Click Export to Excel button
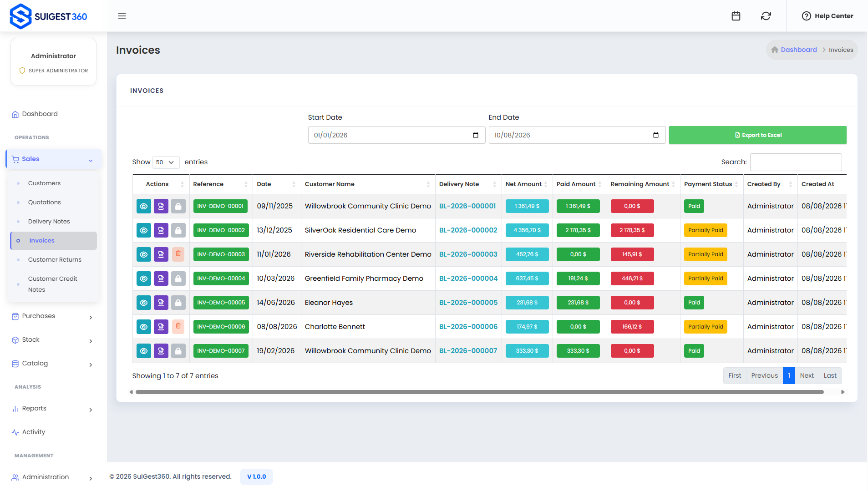The height and width of the screenshot is (491, 868). [757, 135]
